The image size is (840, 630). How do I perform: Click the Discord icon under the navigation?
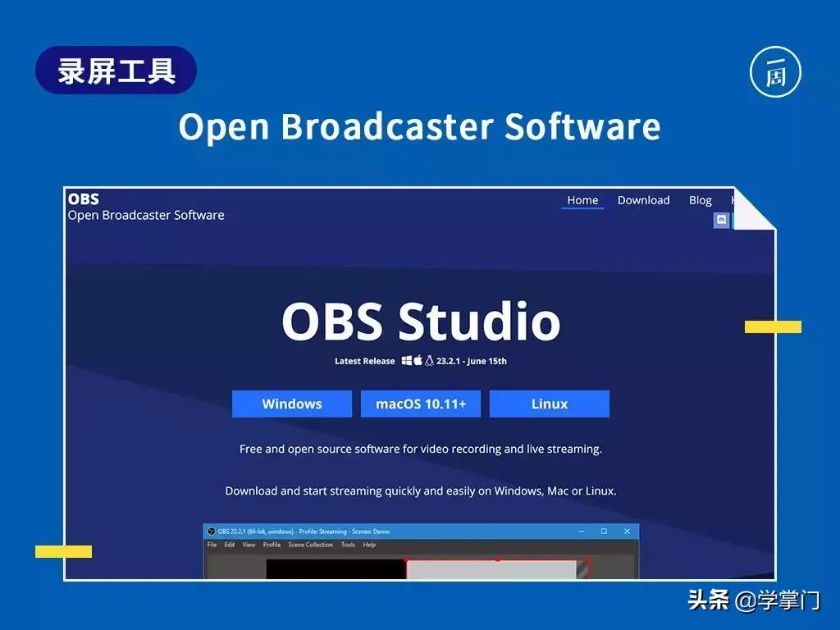[722, 220]
